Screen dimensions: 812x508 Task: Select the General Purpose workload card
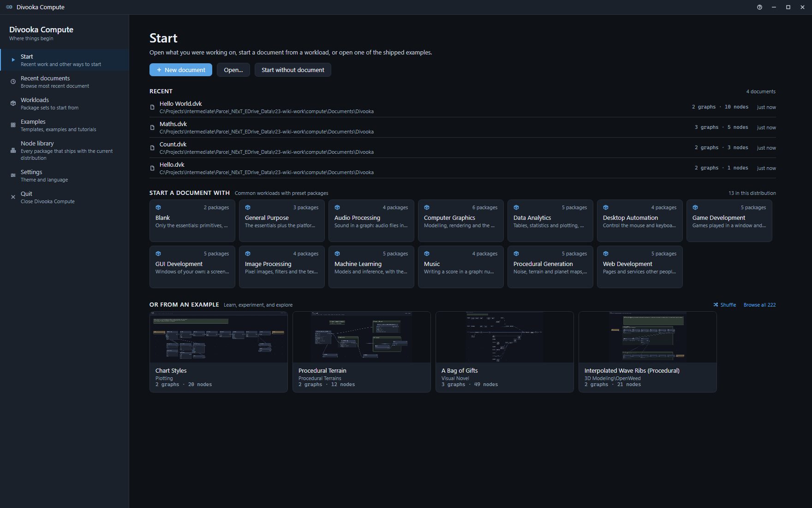click(282, 221)
